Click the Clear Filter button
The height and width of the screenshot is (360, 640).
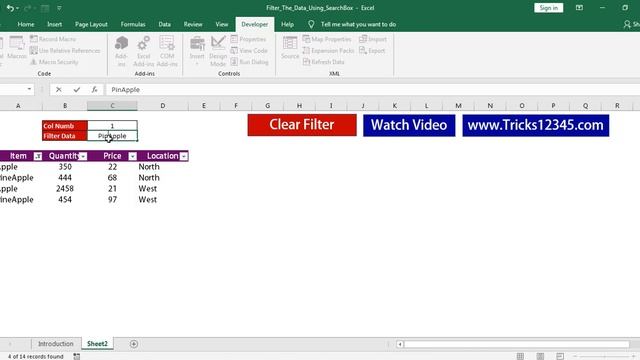302,125
